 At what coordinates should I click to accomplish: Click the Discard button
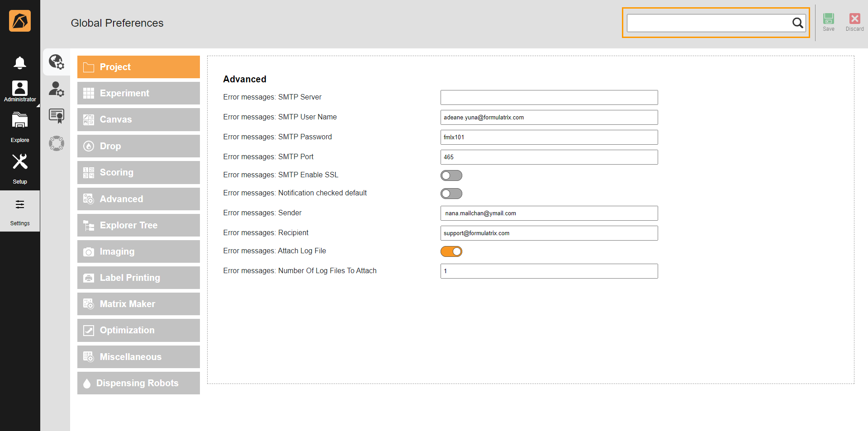coord(854,22)
